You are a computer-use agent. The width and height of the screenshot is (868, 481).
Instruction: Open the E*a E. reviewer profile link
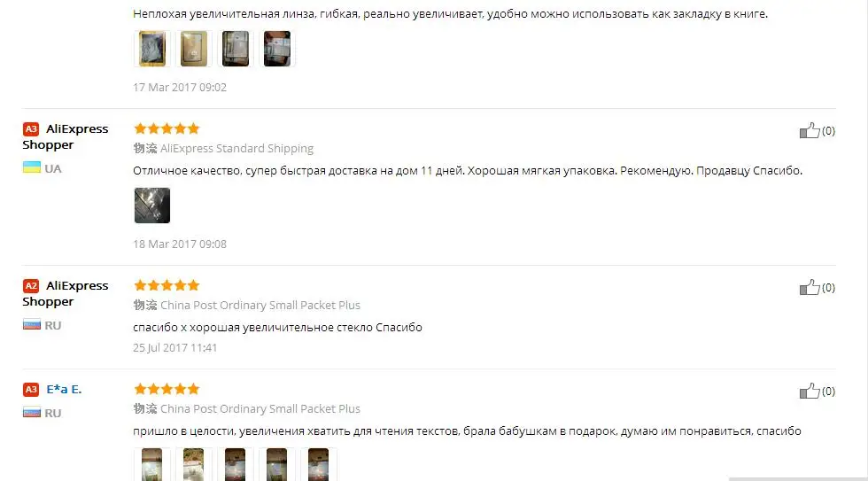point(64,389)
